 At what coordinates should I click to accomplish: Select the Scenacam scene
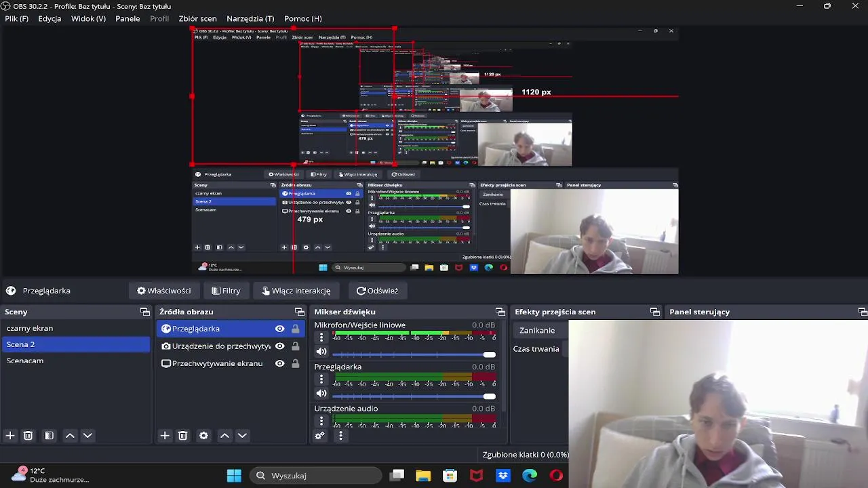click(75, 361)
